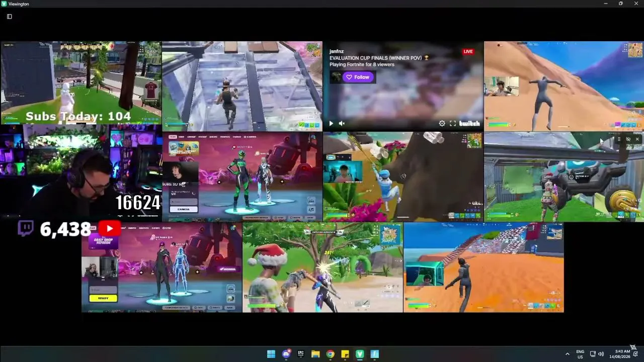Viewport: 644px width, 362px height.
Task: Open the Windows Start menu
Action: click(271, 354)
